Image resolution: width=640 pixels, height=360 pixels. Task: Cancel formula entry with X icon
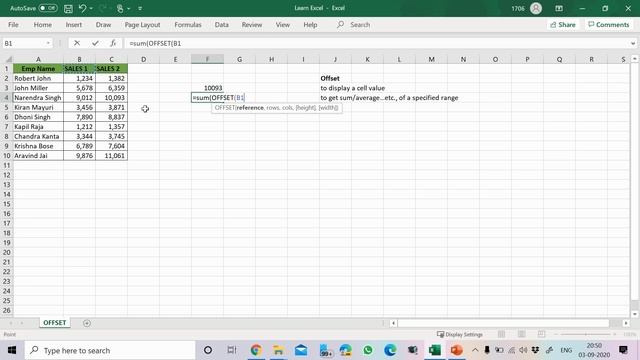pos(77,43)
